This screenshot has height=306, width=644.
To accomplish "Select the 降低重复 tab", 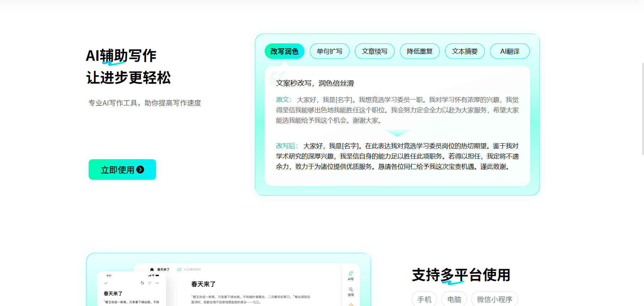I will click(419, 51).
